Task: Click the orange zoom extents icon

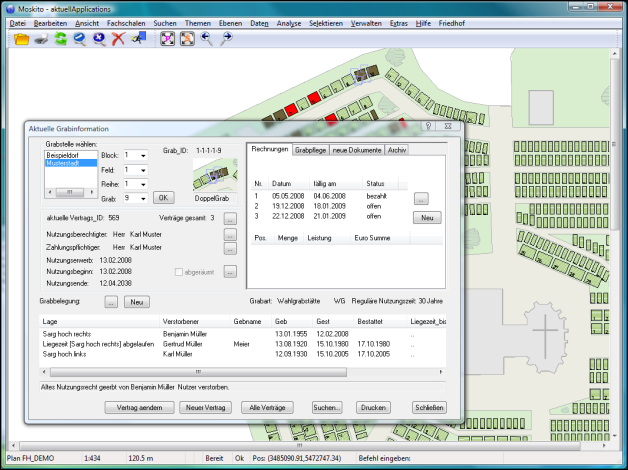Action: coord(187,38)
